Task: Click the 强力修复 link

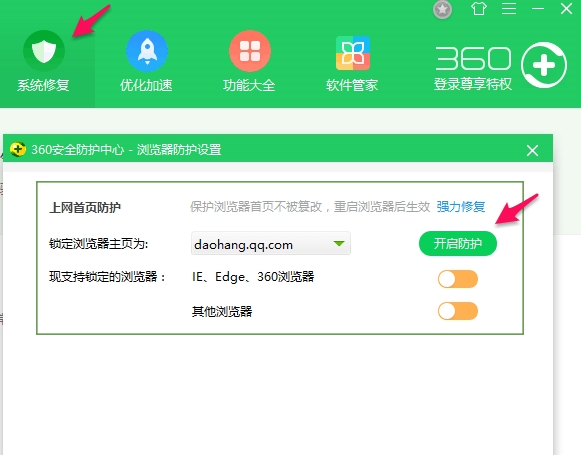Action: (461, 206)
